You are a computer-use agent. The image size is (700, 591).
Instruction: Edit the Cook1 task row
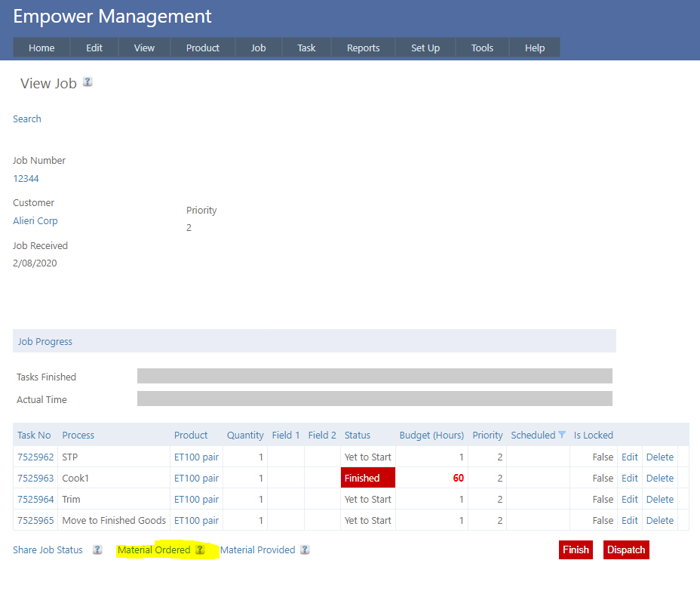[x=629, y=479]
